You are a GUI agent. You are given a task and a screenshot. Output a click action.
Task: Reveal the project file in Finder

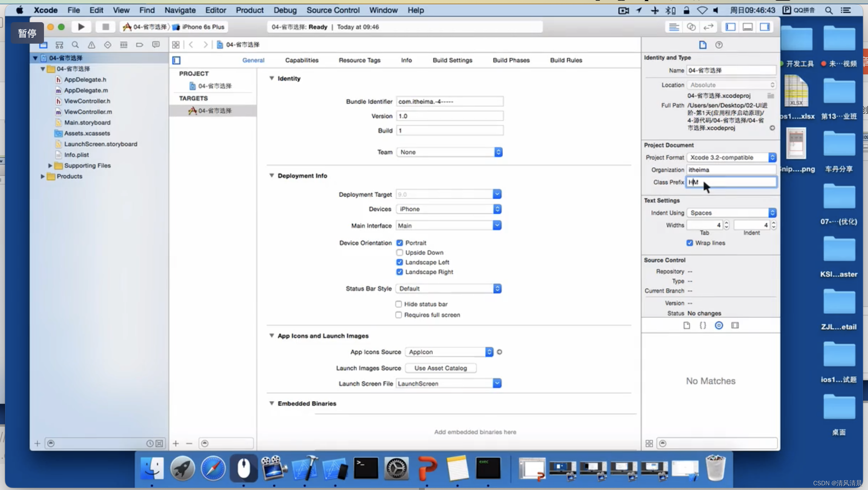(x=772, y=128)
